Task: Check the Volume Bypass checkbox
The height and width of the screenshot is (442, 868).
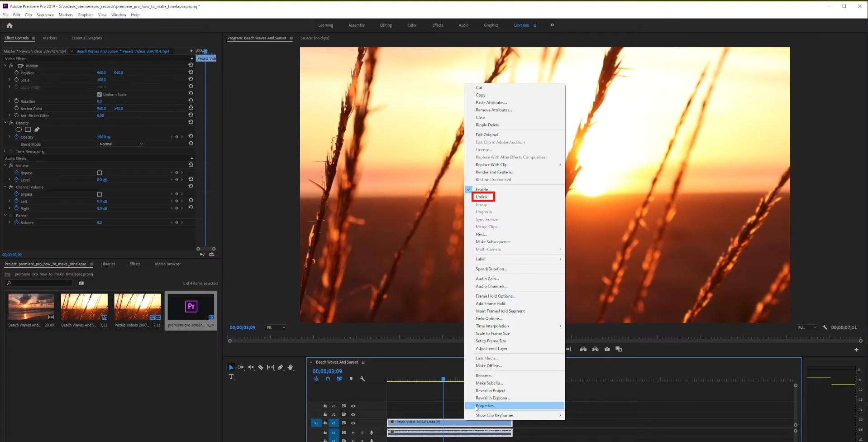Action: tap(100, 173)
